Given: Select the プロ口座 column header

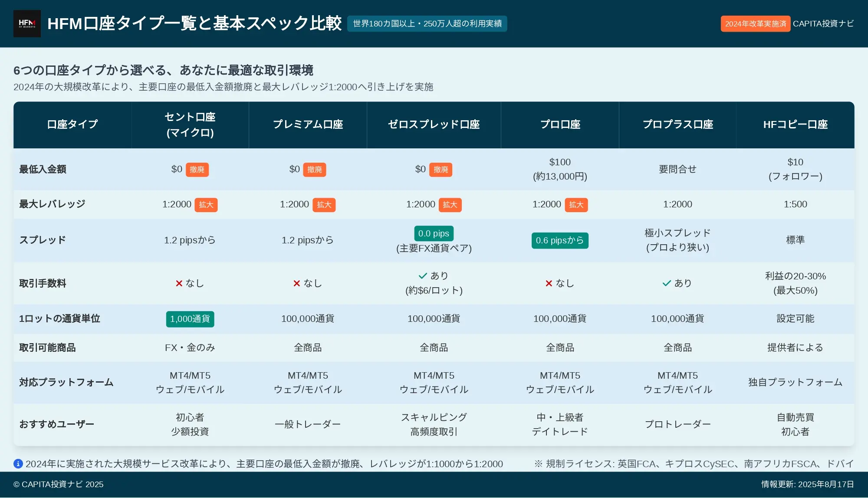Looking at the screenshot, I should [560, 125].
